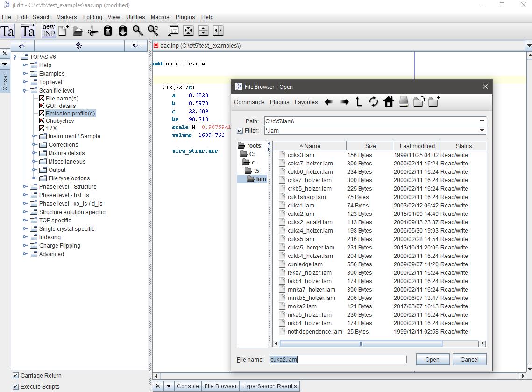Navigate back with the left arrow icon
532x392 pixels.
[329, 102]
